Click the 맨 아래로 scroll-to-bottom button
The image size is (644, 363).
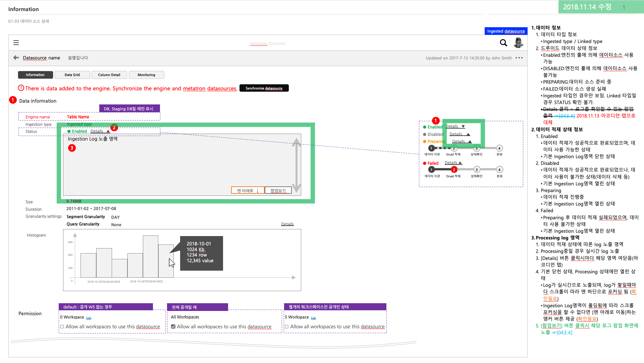248,190
